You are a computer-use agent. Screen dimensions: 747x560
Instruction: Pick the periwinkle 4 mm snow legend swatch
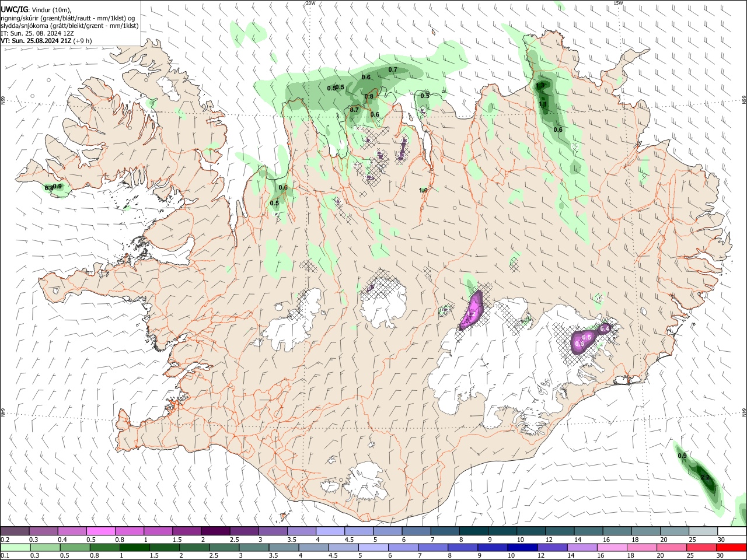click(331, 531)
